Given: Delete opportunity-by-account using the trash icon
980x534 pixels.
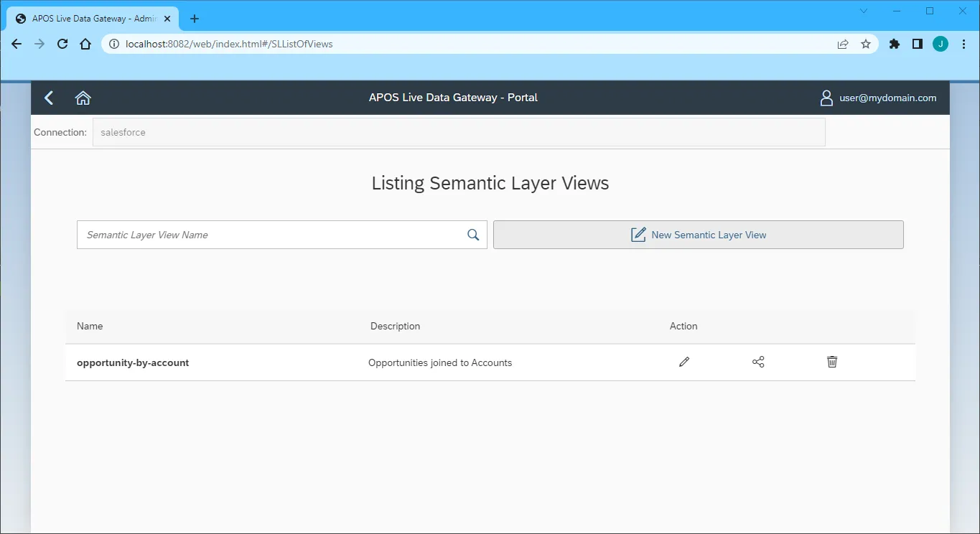Looking at the screenshot, I should 831,362.
